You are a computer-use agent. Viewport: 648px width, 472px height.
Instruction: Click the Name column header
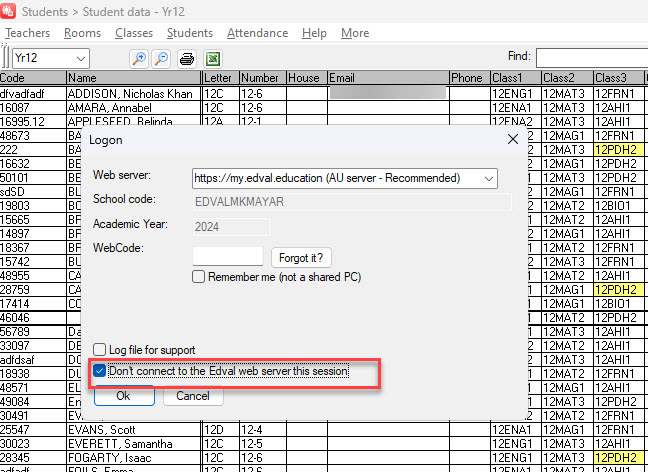tap(133, 78)
